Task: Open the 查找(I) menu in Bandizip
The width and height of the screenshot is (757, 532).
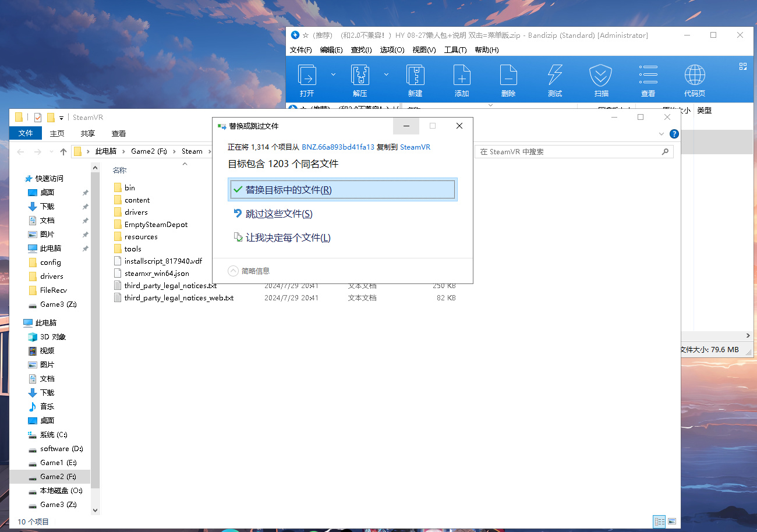Action: tap(361, 50)
